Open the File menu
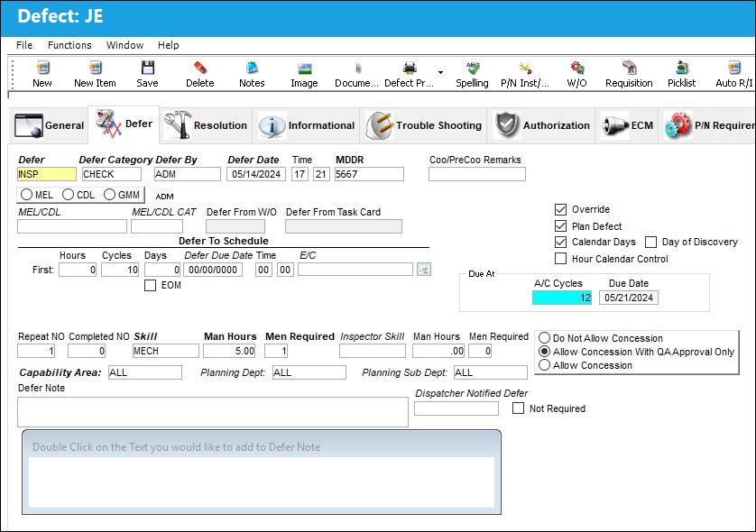Image resolution: width=756 pixels, height=532 pixels. [x=24, y=45]
